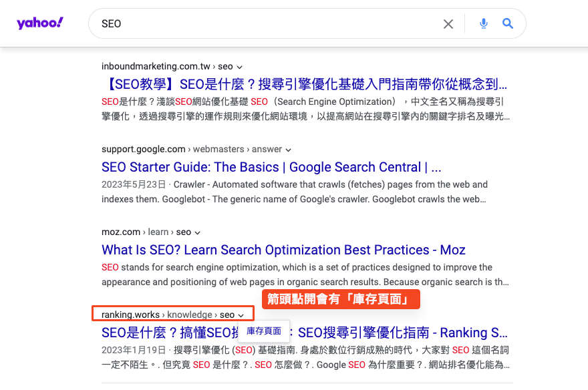Click the blue magnifier search icon

pyautogui.click(x=508, y=24)
